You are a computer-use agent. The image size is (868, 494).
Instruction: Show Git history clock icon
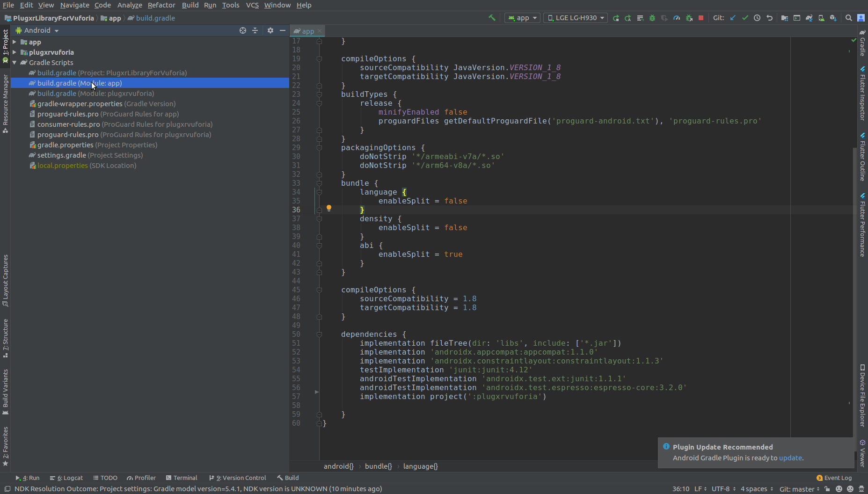click(757, 18)
